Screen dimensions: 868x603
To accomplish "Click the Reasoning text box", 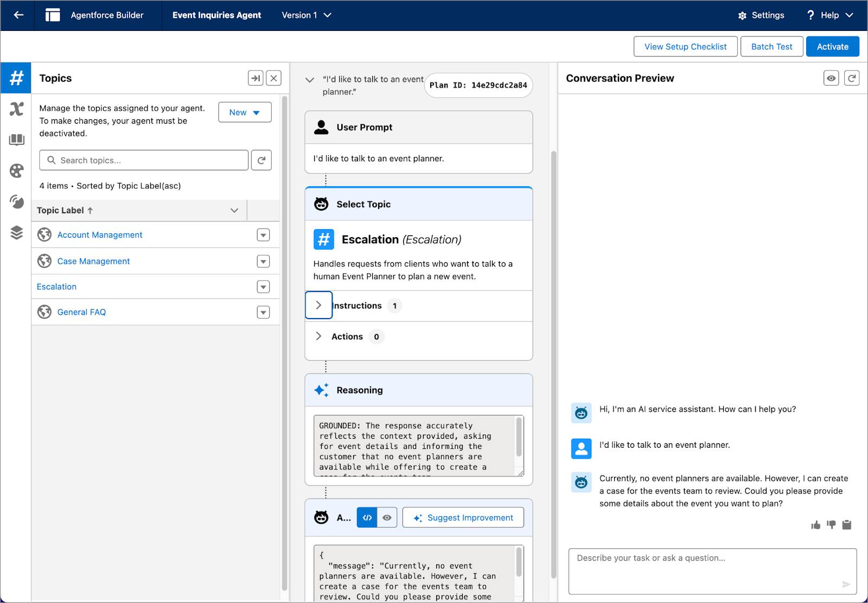I will (x=418, y=446).
